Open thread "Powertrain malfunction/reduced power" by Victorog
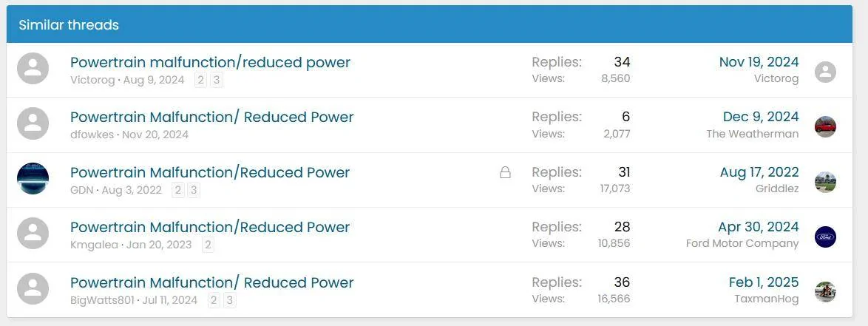 pos(210,62)
